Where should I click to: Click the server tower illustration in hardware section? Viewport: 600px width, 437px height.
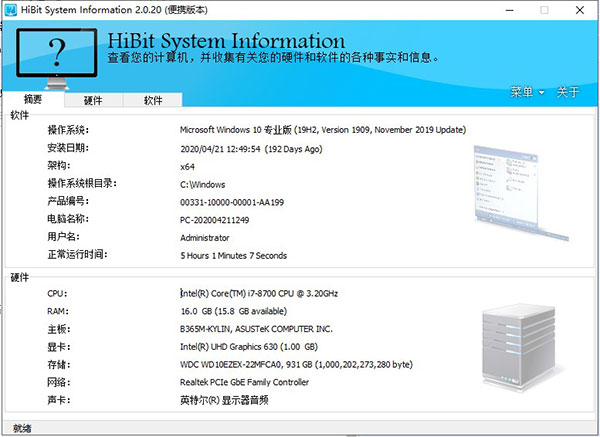tap(519, 348)
